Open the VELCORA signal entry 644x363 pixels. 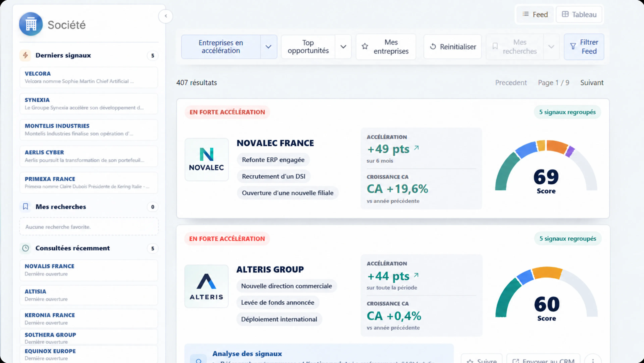point(89,77)
